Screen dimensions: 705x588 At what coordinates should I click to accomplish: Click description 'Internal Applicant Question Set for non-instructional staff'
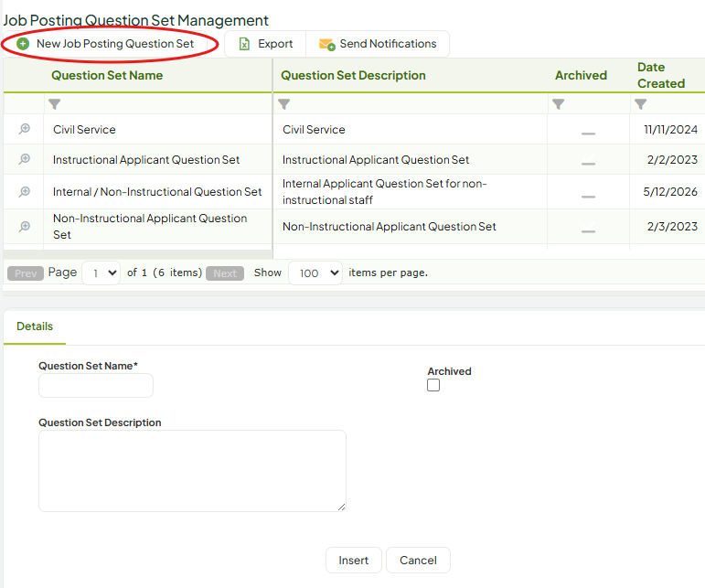click(384, 192)
